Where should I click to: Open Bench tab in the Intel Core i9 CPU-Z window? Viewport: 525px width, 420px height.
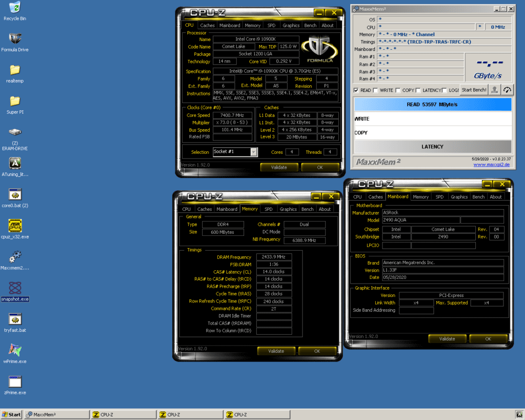[x=310, y=26]
